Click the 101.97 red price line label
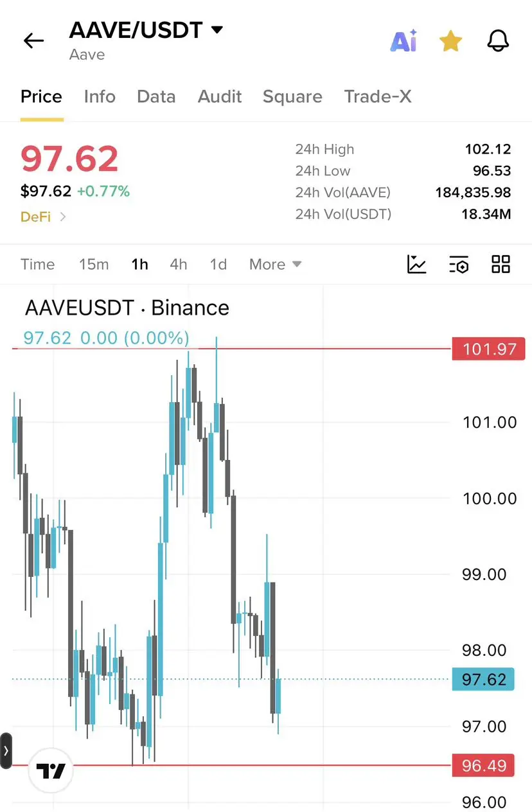 click(x=488, y=349)
